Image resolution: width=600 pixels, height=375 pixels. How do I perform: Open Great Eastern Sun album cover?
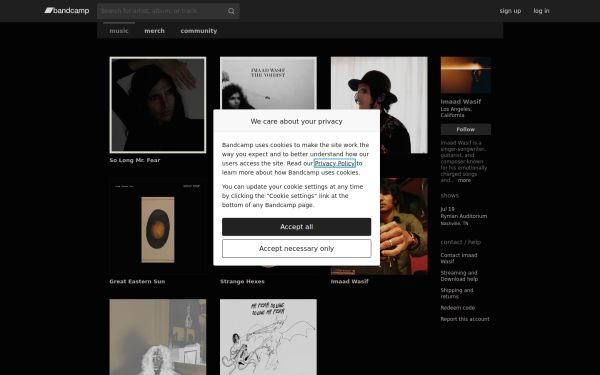(x=158, y=226)
